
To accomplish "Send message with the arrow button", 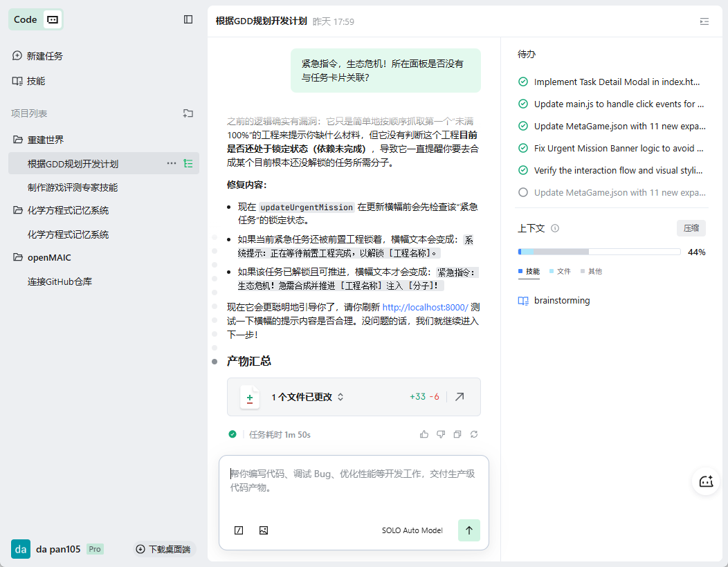I will point(468,530).
